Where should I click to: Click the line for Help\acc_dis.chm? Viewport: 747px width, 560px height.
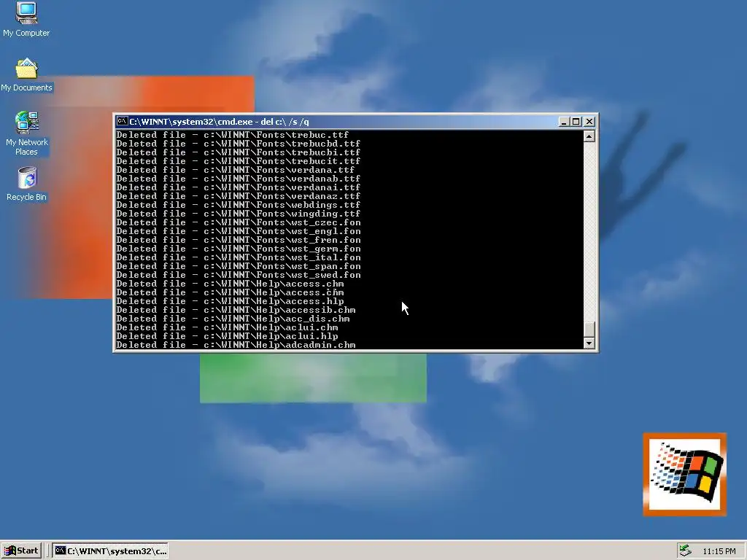tap(233, 319)
